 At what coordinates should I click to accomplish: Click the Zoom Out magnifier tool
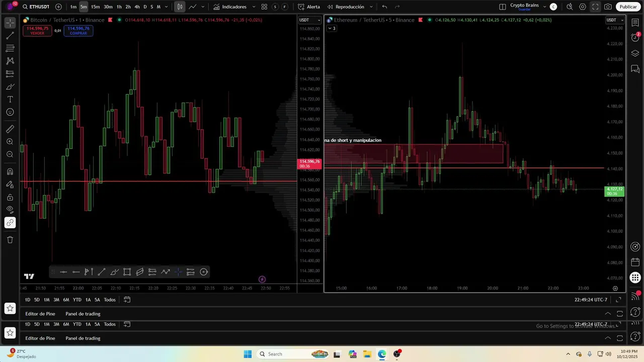pos(10,154)
